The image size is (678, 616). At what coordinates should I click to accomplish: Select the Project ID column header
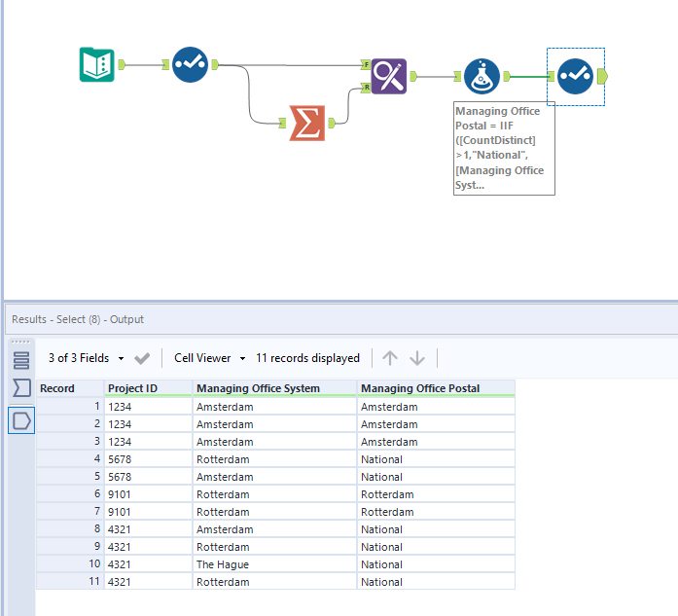click(148, 388)
